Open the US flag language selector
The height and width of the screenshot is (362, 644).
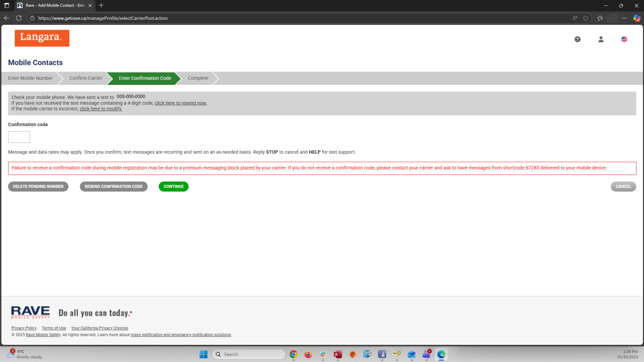click(x=624, y=39)
